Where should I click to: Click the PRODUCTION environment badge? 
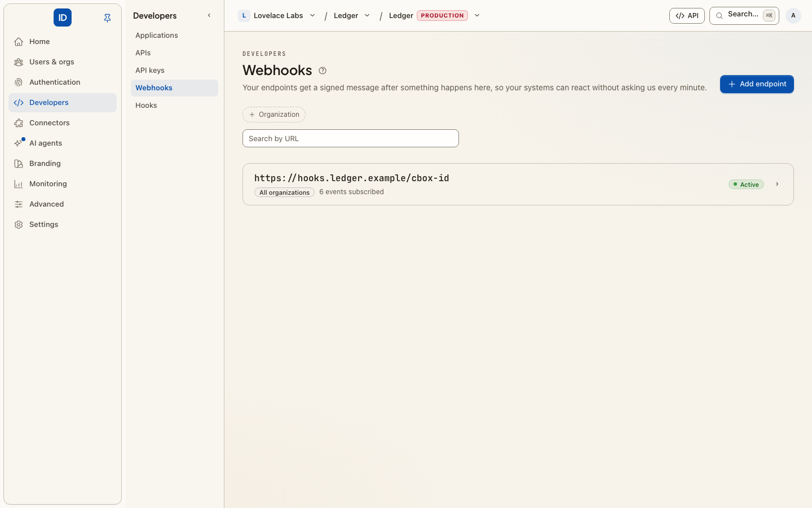click(443, 16)
